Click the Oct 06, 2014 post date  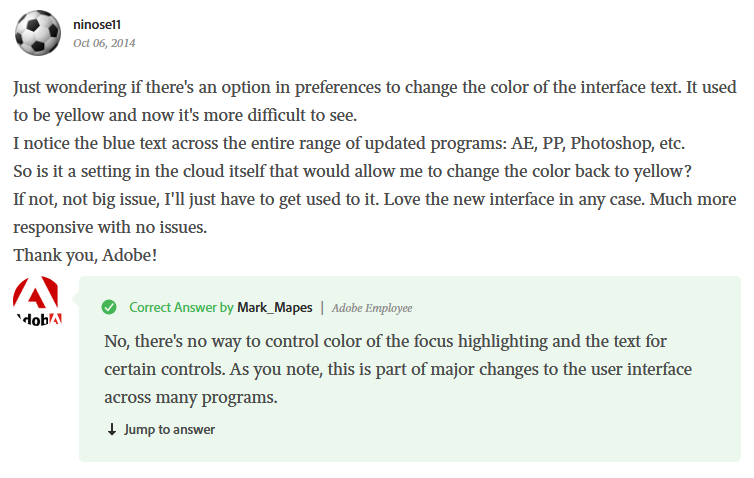(104, 43)
